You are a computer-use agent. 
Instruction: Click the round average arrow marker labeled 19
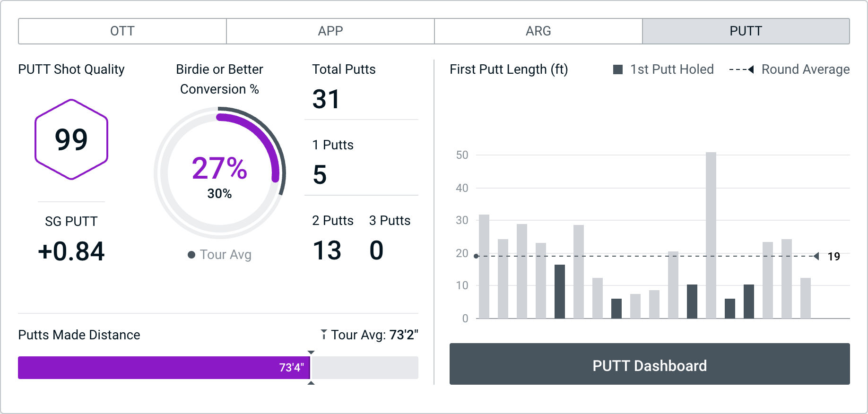pos(816,256)
